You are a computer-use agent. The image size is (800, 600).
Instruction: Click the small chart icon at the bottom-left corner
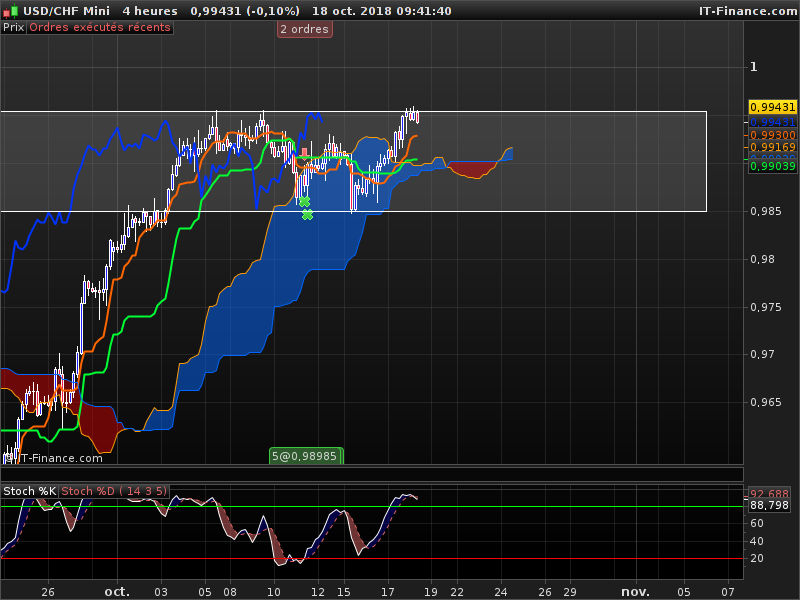(x=9, y=457)
